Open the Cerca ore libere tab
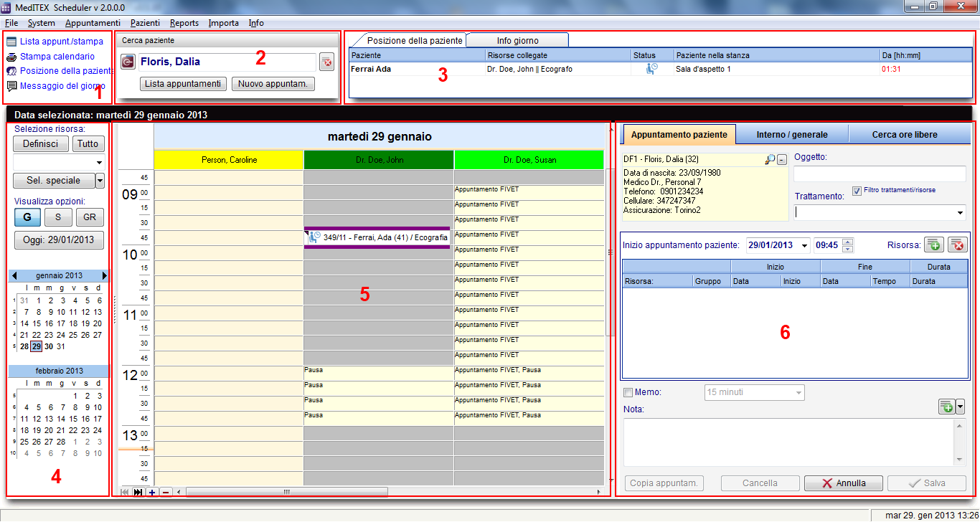 [905, 134]
